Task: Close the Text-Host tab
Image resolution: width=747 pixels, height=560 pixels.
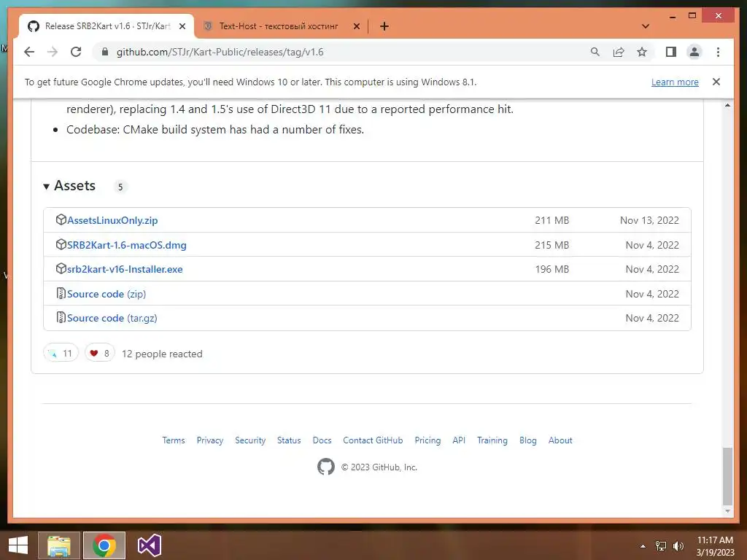Action: point(356,26)
